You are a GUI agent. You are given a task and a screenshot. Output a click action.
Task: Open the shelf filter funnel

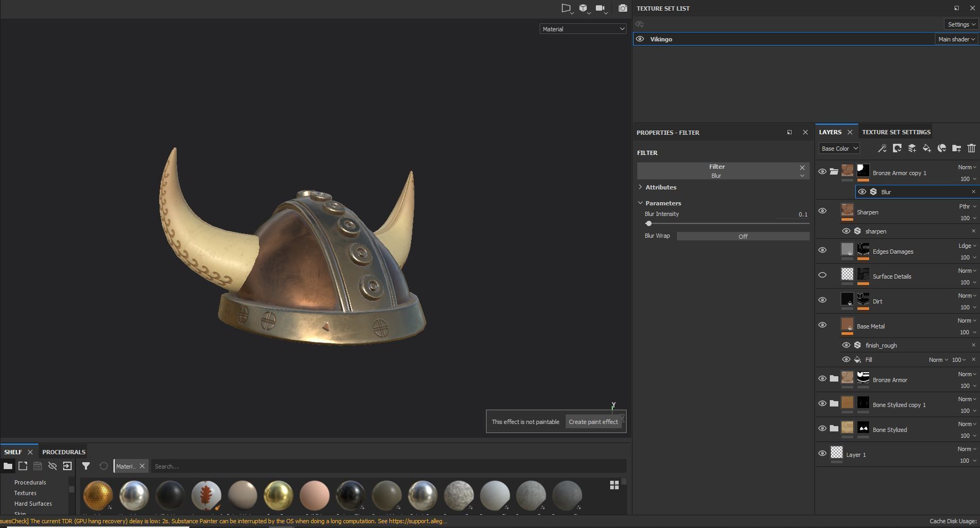tap(85, 466)
